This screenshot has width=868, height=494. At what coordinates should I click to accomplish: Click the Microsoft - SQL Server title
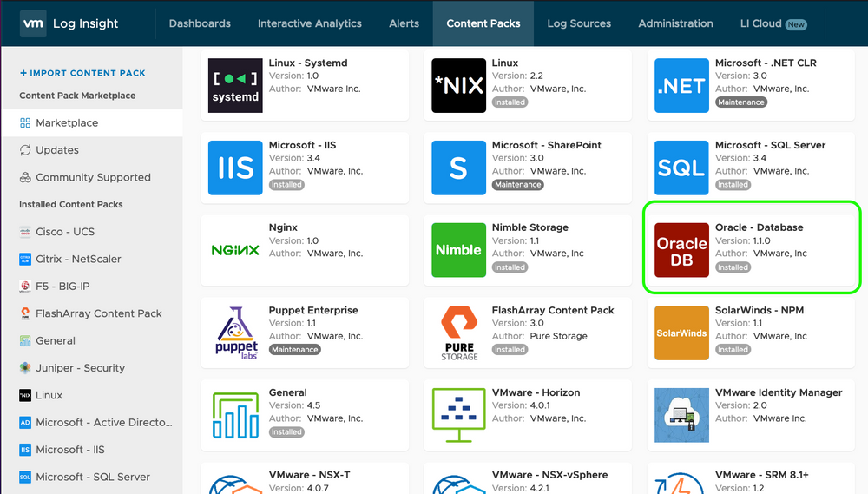tap(770, 145)
